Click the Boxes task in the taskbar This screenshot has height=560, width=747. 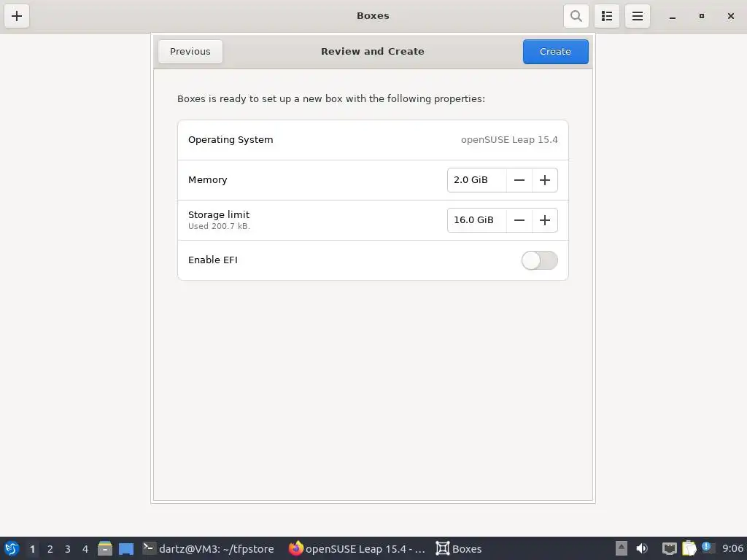tap(459, 548)
